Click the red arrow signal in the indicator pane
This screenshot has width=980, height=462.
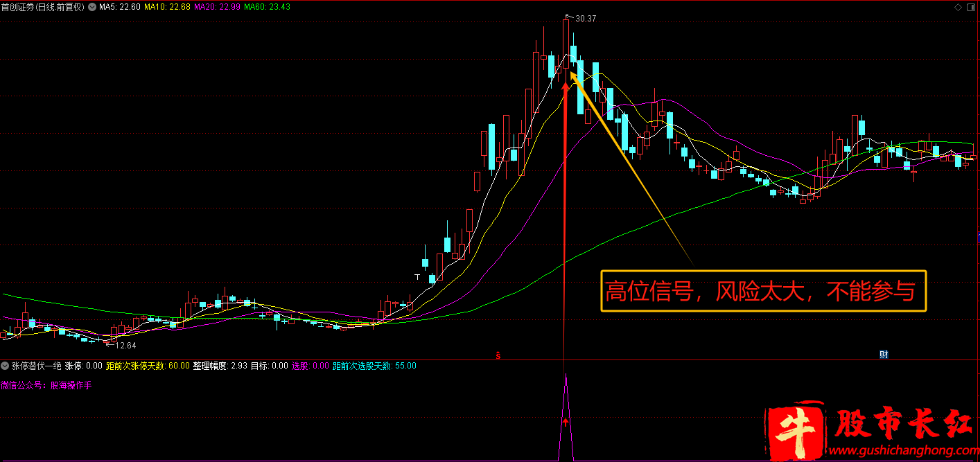[565, 421]
